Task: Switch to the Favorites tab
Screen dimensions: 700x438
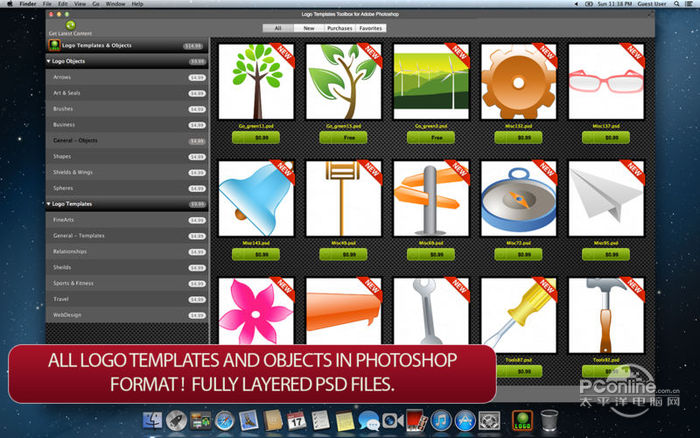Action: pos(371,28)
